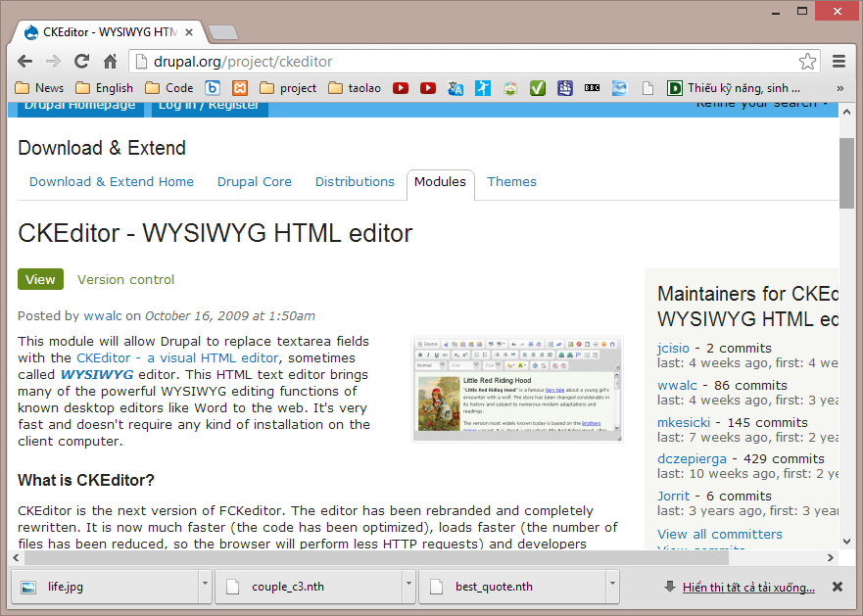Screen dimensions: 863x616
Task: Click the orange XAMPP-style bookmark icon
Action: [240, 88]
